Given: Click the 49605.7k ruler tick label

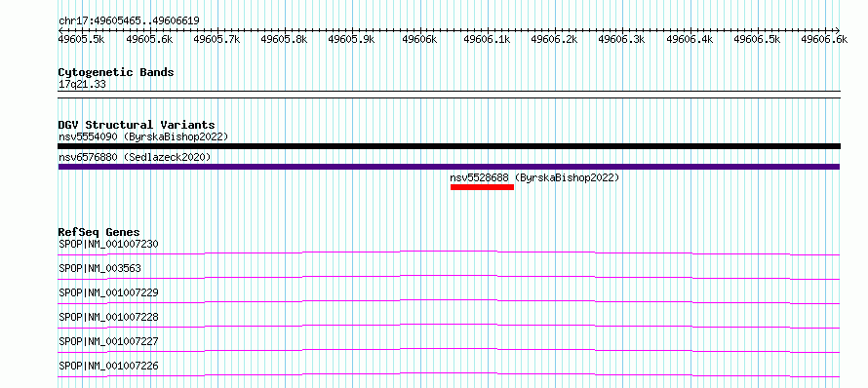Looking at the screenshot, I should pos(217,39).
